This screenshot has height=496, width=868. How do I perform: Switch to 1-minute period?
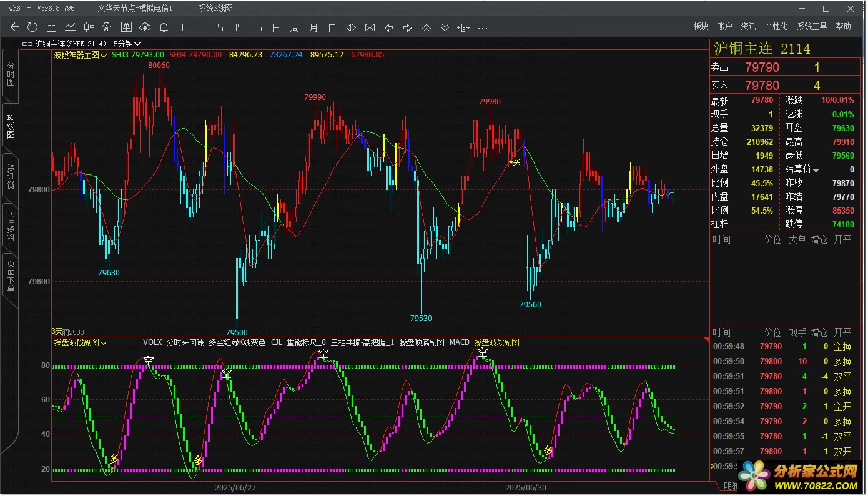point(182,27)
